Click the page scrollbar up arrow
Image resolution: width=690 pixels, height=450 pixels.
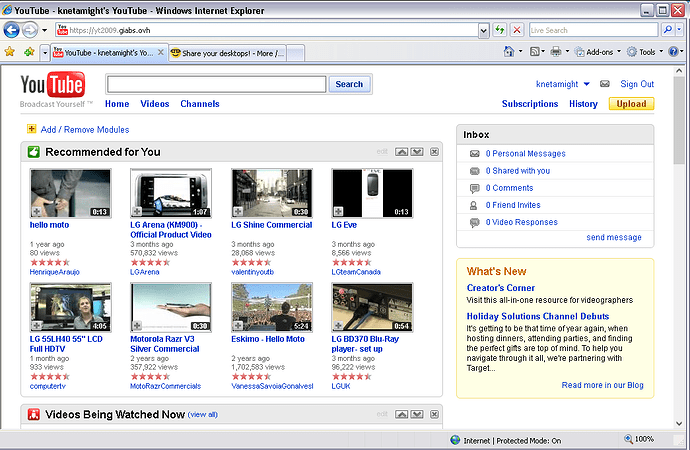point(679,71)
